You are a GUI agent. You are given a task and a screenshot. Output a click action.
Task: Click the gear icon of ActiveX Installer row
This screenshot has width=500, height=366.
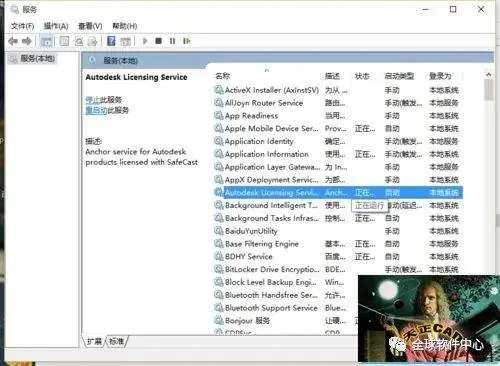pos(219,90)
